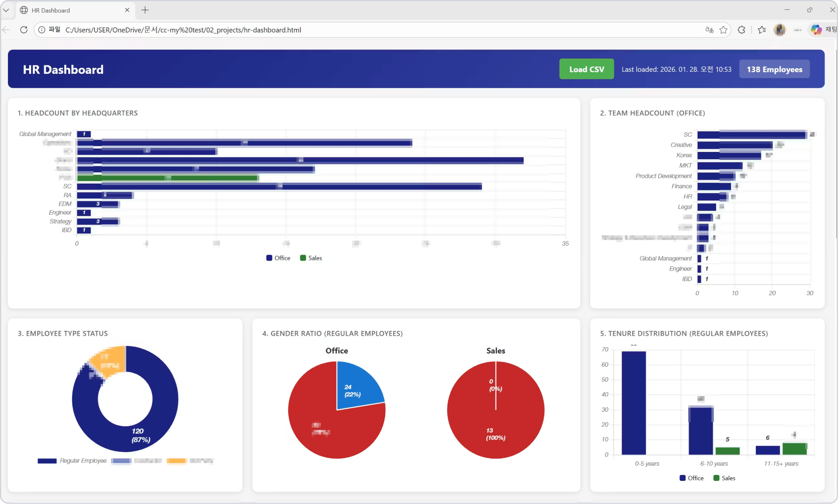Open the Copilot icon in the toolbar
The image size is (838, 504).
click(x=816, y=30)
